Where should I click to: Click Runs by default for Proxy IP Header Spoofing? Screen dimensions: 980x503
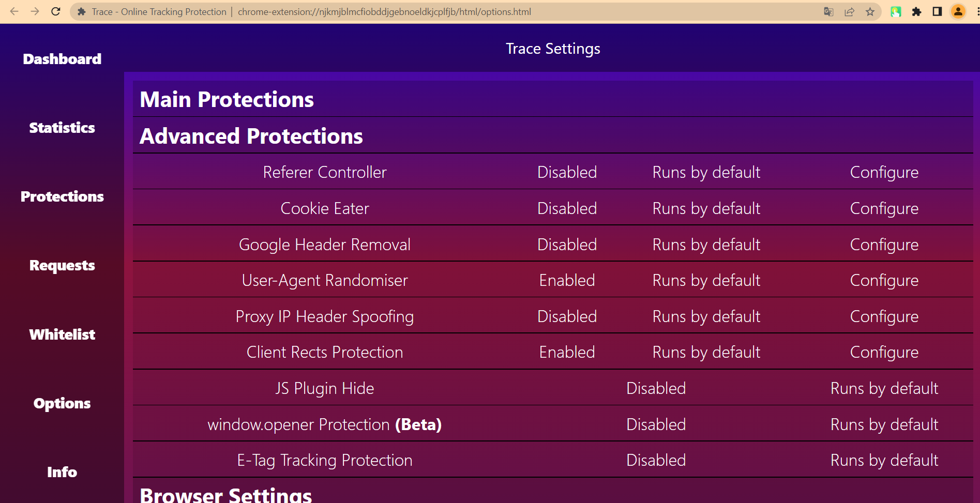click(x=706, y=316)
